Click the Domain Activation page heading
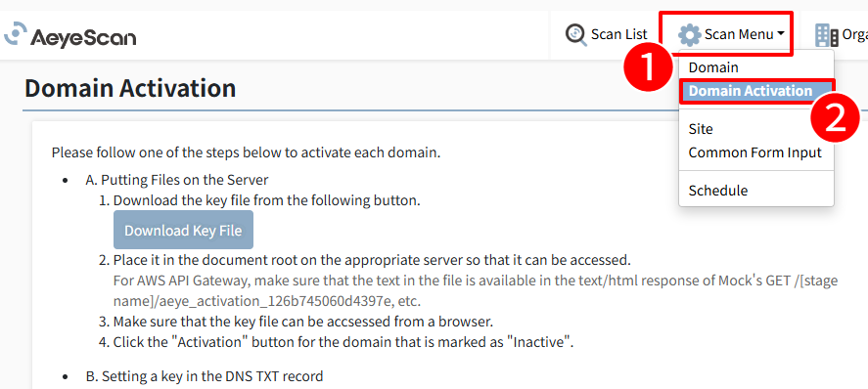The image size is (868, 389). 130,88
